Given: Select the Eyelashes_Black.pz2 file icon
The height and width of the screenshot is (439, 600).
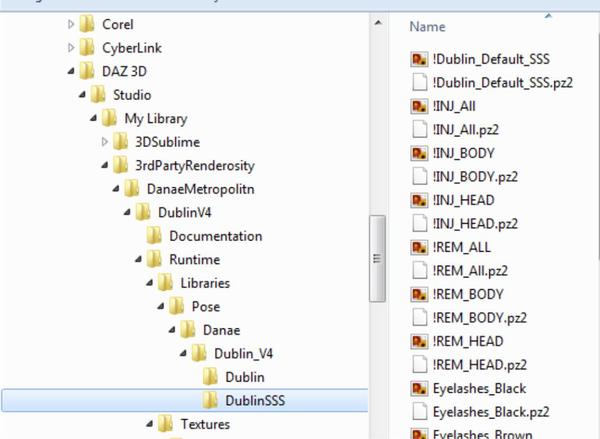Looking at the screenshot, I should 419,412.
